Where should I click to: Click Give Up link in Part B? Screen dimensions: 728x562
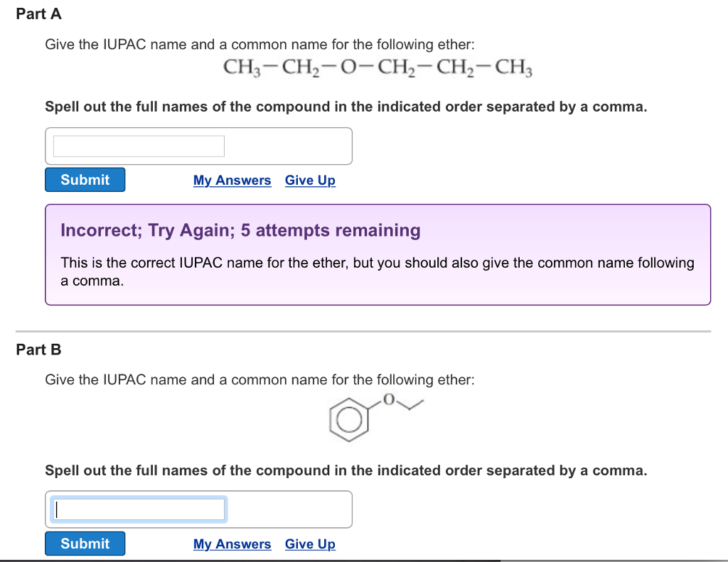click(310, 544)
